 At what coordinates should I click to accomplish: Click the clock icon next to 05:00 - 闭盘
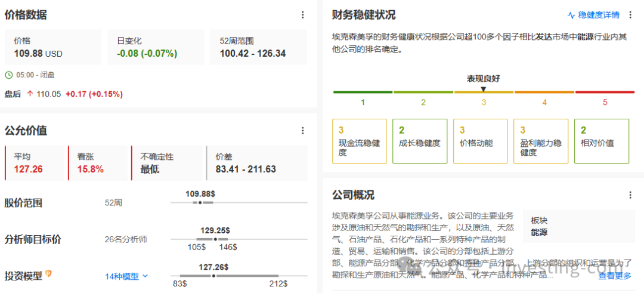(8, 75)
